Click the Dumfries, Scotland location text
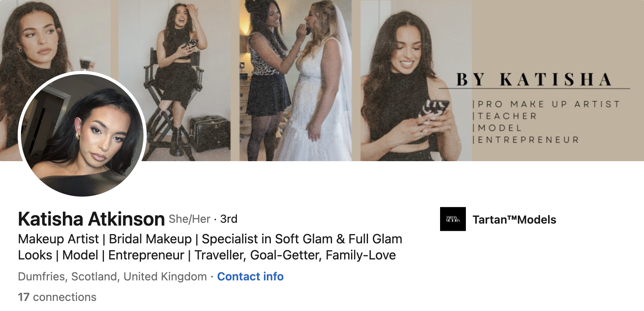The width and height of the screenshot is (644, 311). (112, 276)
